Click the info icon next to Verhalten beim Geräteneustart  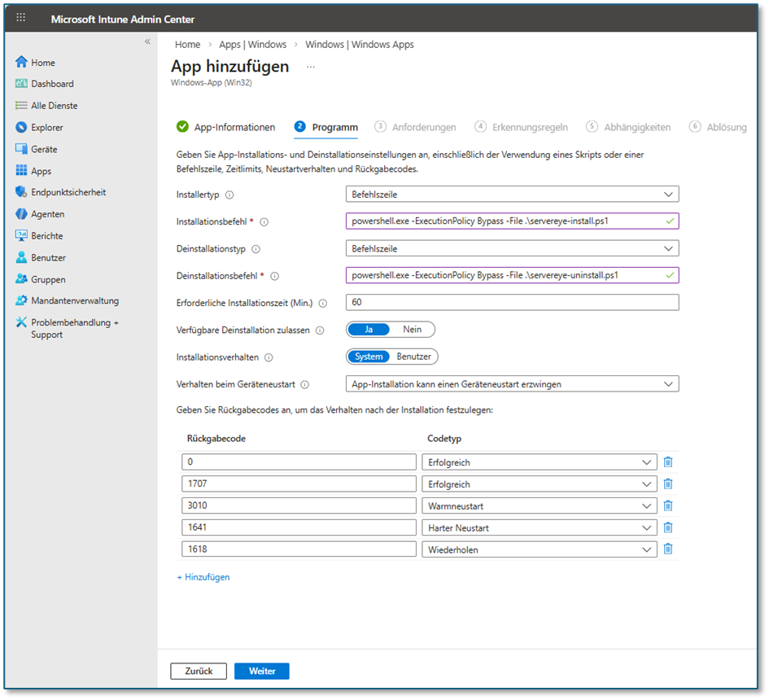[305, 384]
